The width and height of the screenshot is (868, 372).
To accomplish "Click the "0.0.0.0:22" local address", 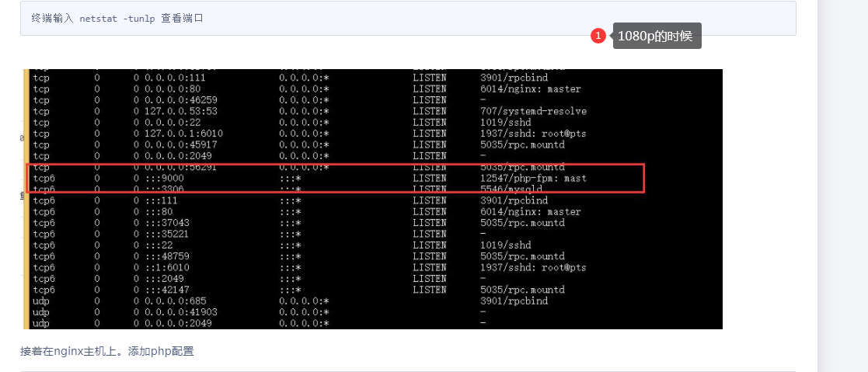I will pos(173,123).
